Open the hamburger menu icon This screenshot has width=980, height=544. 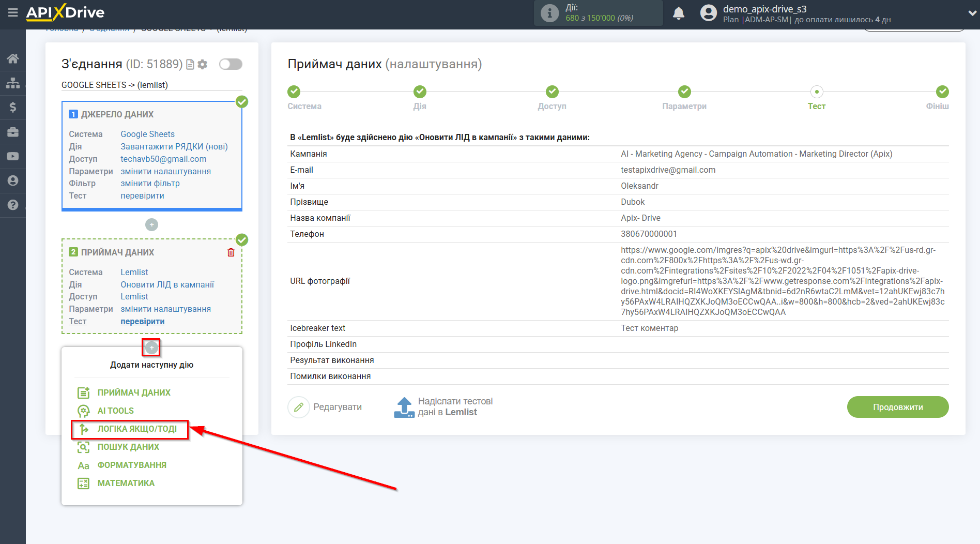click(x=13, y=12)
